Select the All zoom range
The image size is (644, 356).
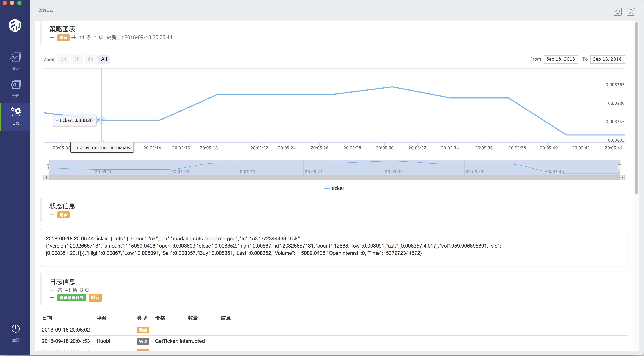coord(104,59)
